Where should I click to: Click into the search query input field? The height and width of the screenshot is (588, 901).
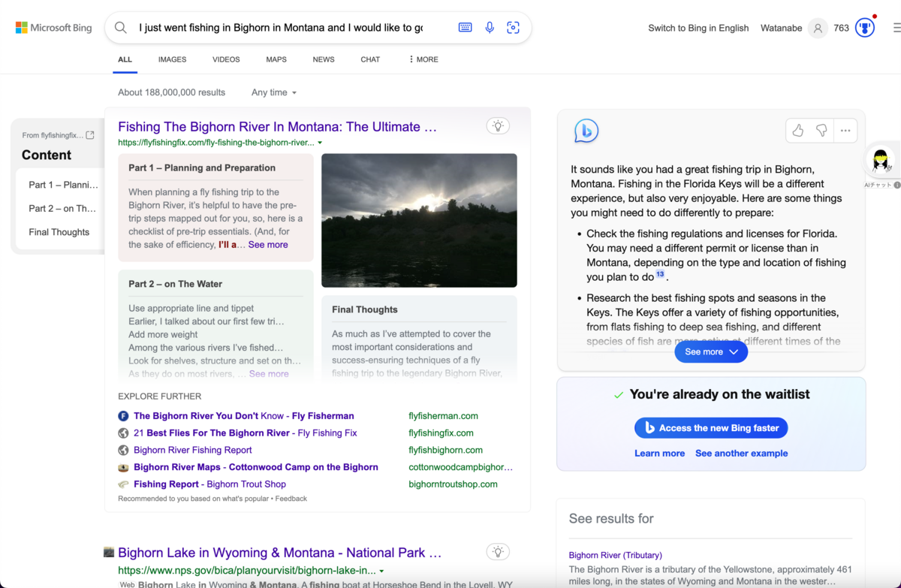pyautogui.click(x=282, y=28)
